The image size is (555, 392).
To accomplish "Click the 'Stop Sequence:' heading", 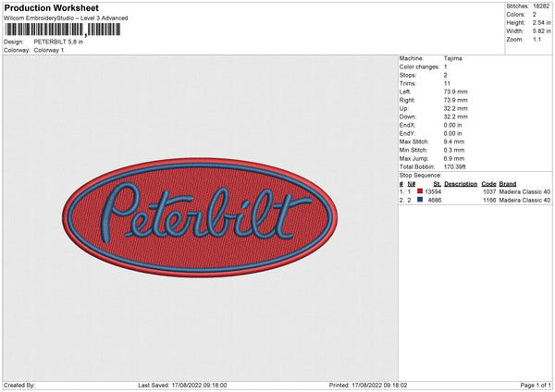I will pos(421,176).
